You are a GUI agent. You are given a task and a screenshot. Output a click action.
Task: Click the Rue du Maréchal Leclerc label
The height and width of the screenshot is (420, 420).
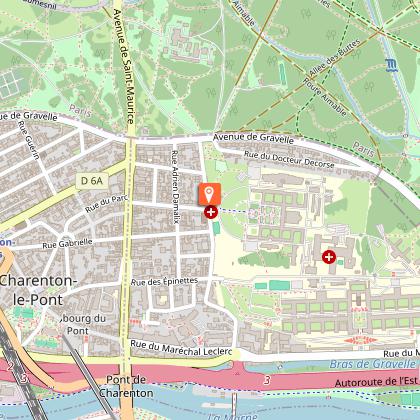pyautogui.click(x=181, y=348)
